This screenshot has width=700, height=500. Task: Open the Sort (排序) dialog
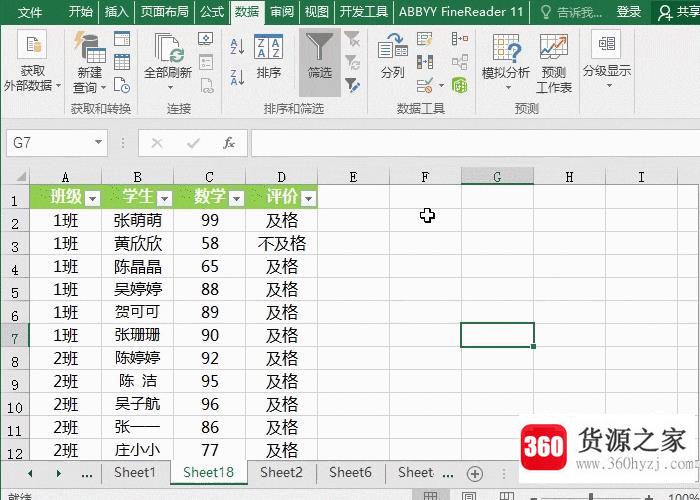[268, 57]
